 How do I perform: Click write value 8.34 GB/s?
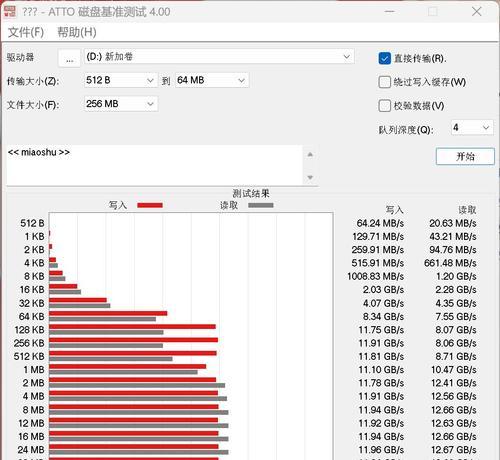[x=384, y=316]
